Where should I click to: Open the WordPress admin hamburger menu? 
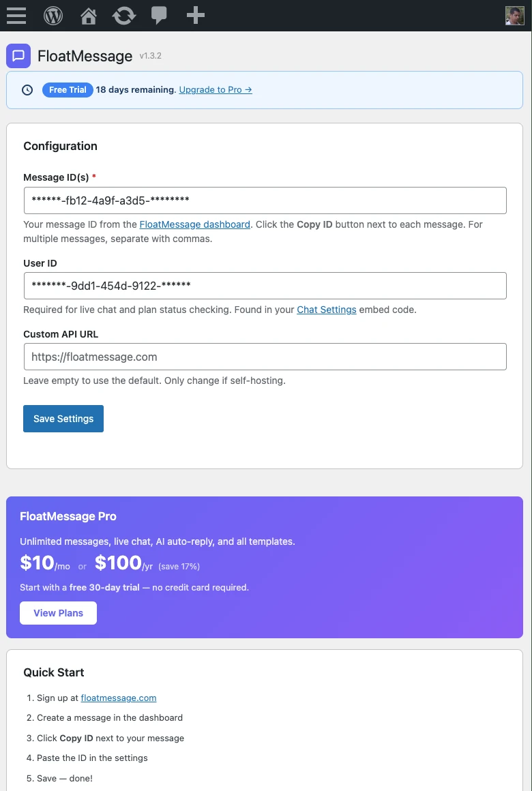coord(16,15)
